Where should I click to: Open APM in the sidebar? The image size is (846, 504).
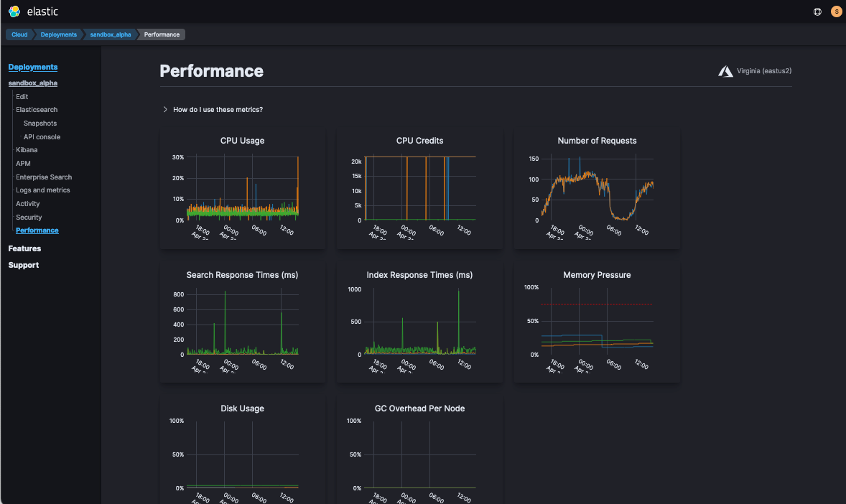(x=23, y=164)
